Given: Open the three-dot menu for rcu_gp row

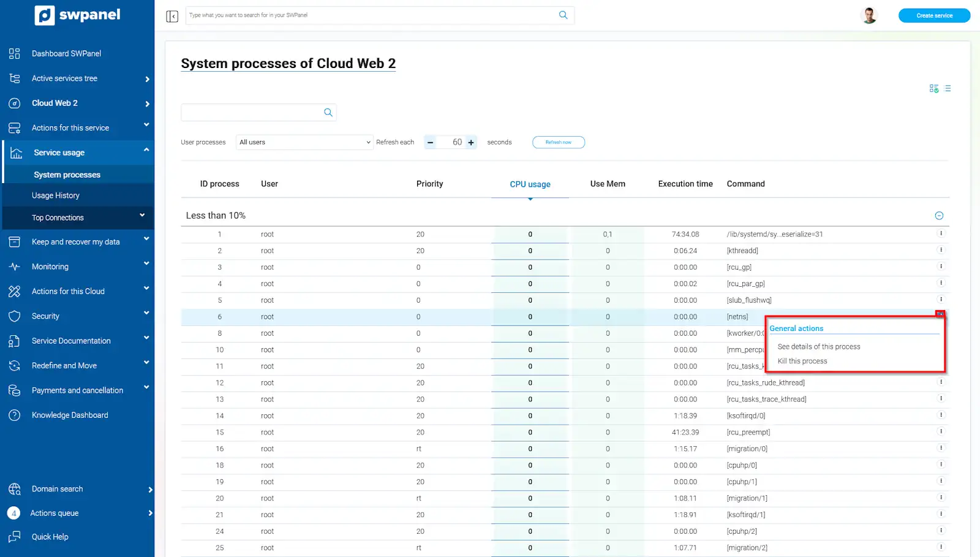Looking at the screenshot, I should pyautogui.click(x=941, y=267).
